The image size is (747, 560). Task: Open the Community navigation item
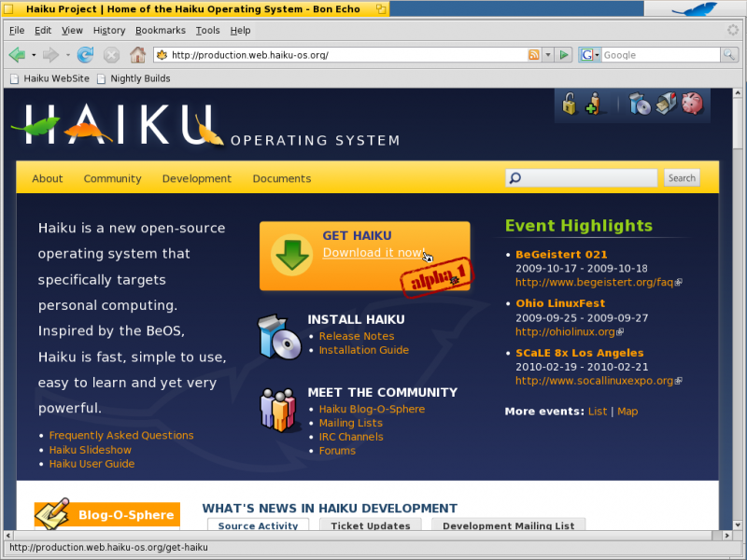point(112,178)
